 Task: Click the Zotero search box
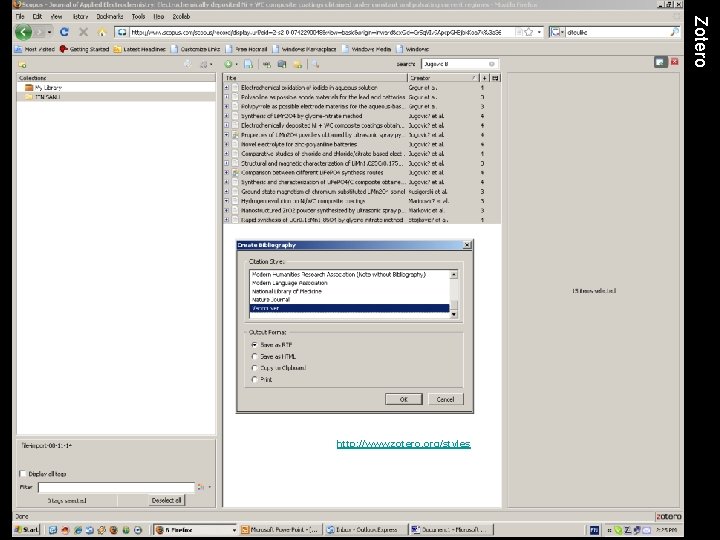point(460,64)
